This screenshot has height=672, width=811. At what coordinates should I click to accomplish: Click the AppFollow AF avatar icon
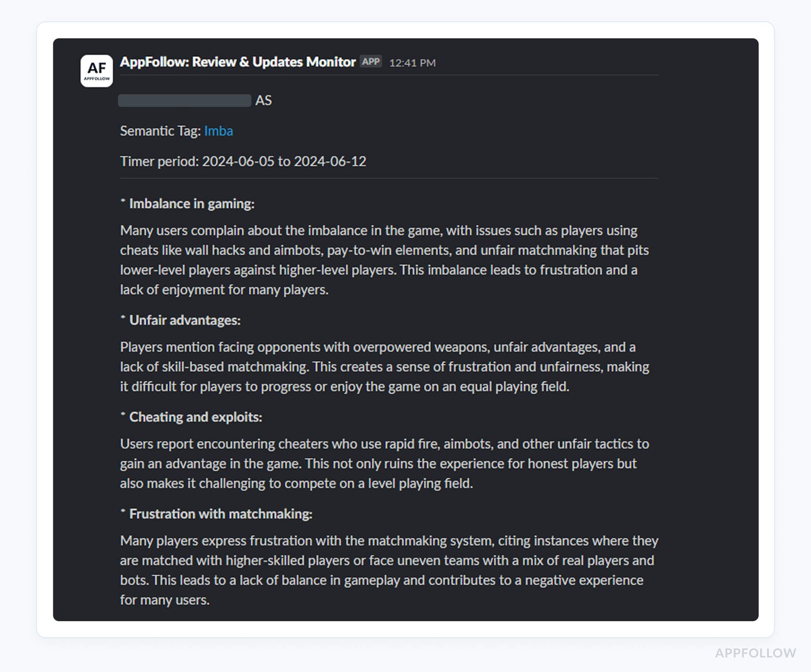(97, 71)
